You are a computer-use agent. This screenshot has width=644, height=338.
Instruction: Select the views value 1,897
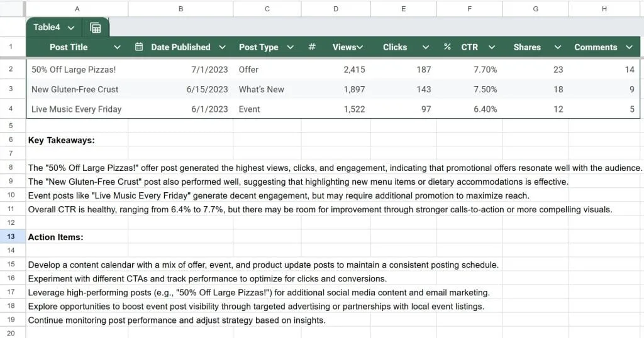click(x=336, y=89)
